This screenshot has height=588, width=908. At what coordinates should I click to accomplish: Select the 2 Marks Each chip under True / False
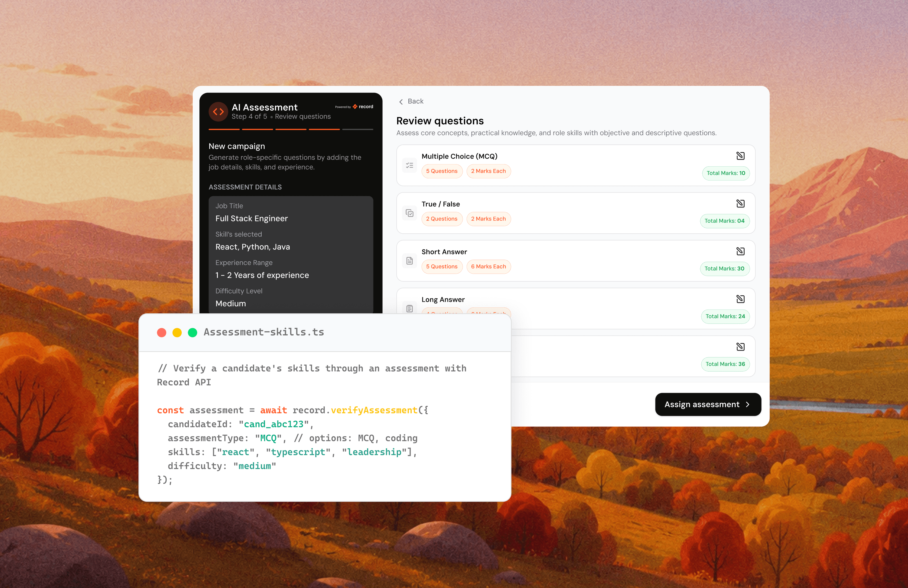click(x=488, y=219)
